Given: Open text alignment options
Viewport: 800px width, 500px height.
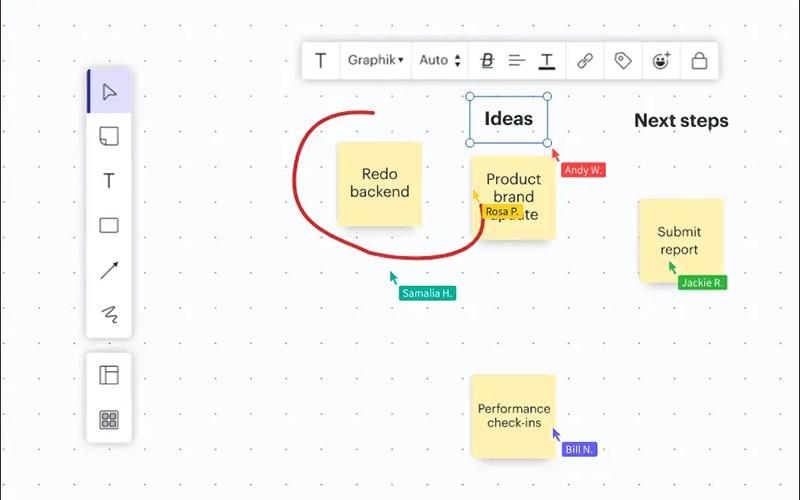Looking at the screenshot, I should [x=517, y=60].
